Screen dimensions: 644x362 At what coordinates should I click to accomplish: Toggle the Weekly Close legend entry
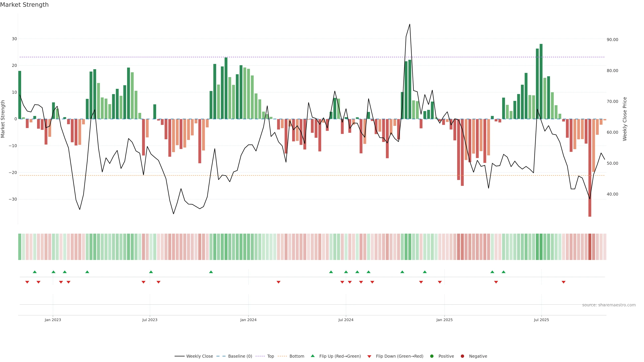click(199, 356)
